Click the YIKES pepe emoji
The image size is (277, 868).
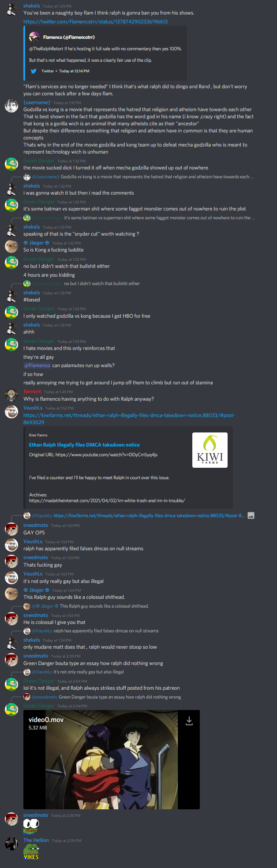[31, 852]
